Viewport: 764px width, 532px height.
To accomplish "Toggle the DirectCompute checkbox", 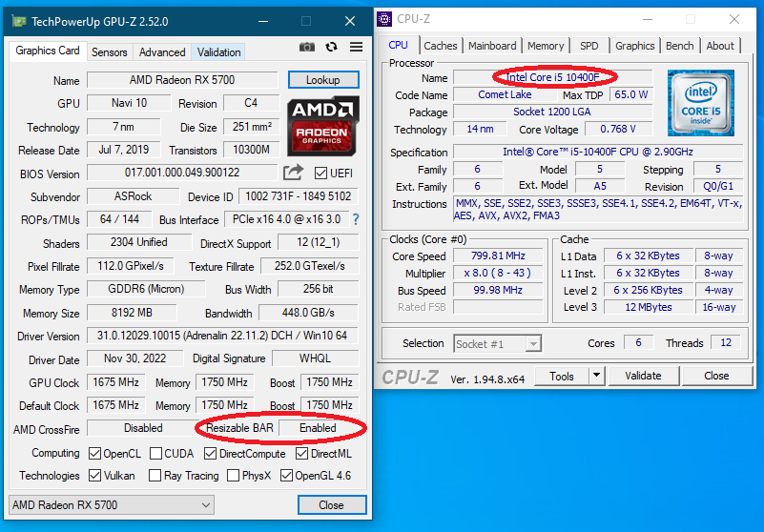I will (x=210, y=454).
